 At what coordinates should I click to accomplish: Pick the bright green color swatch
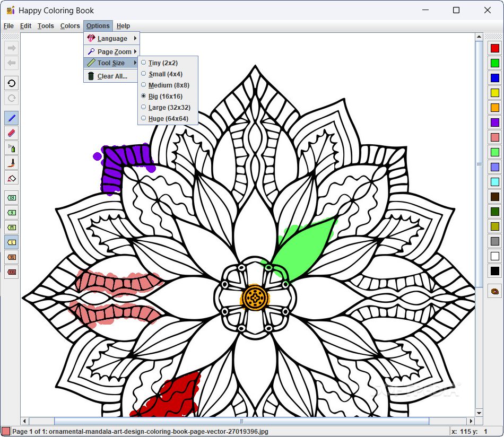[494, 63]
